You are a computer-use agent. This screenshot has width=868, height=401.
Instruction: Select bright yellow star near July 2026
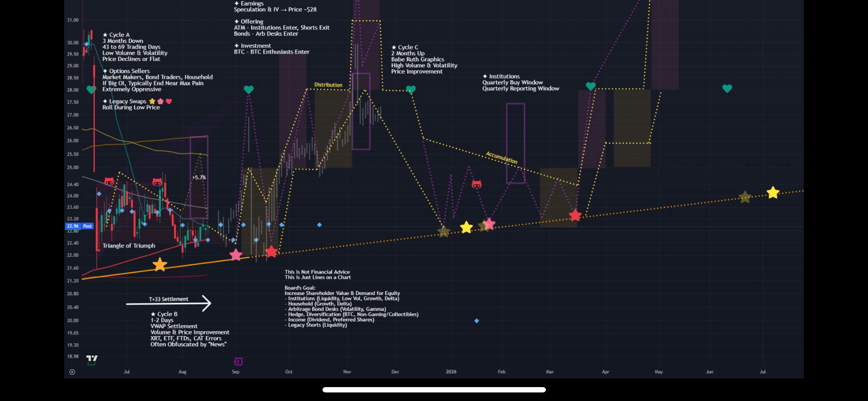[x=773, y=193]
